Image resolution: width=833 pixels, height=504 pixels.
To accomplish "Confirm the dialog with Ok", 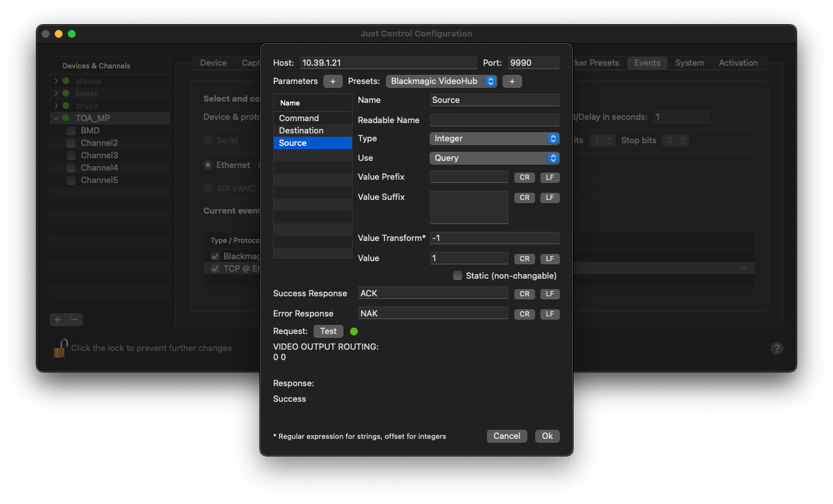I will (x=548, y=436).
